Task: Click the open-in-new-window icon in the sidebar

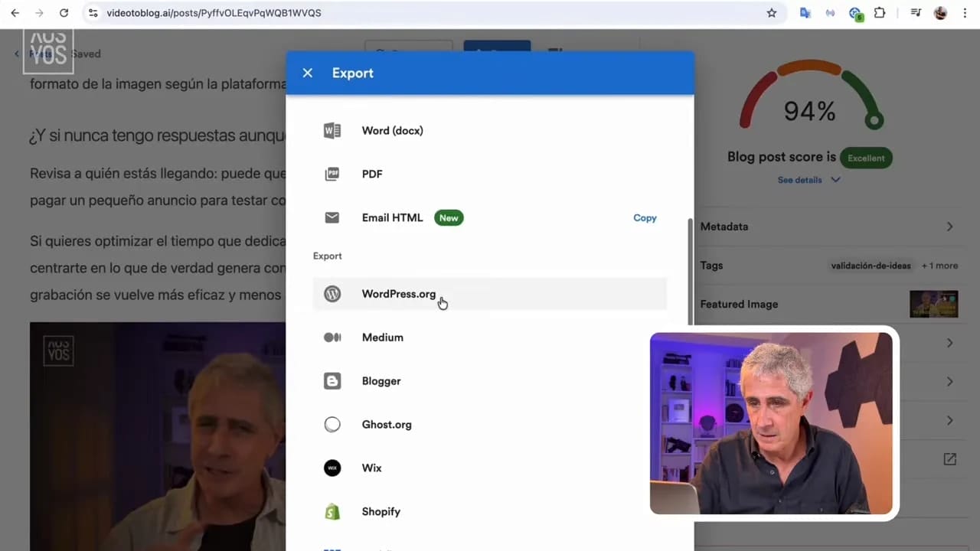Action: [949, 459]
